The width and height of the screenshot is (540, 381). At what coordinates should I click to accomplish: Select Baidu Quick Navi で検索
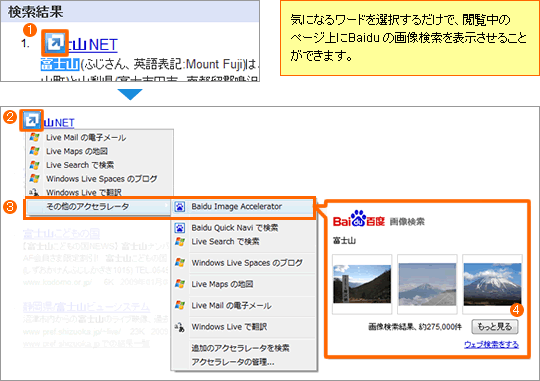(x=243, y=228)
